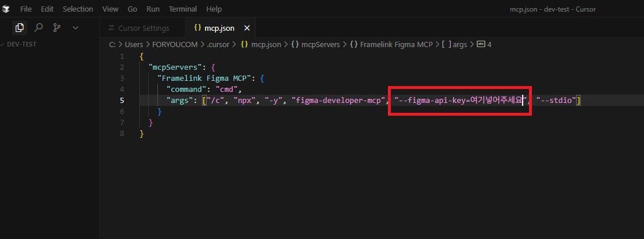Open the Source Control branch icon
Viewport: 644px width, 239px height.
point(57,27)
